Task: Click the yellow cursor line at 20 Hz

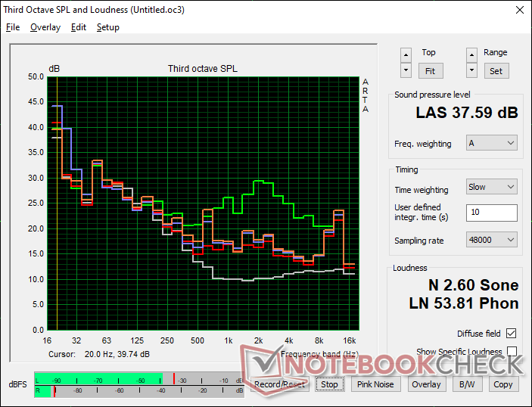Action: pos(57,203)
